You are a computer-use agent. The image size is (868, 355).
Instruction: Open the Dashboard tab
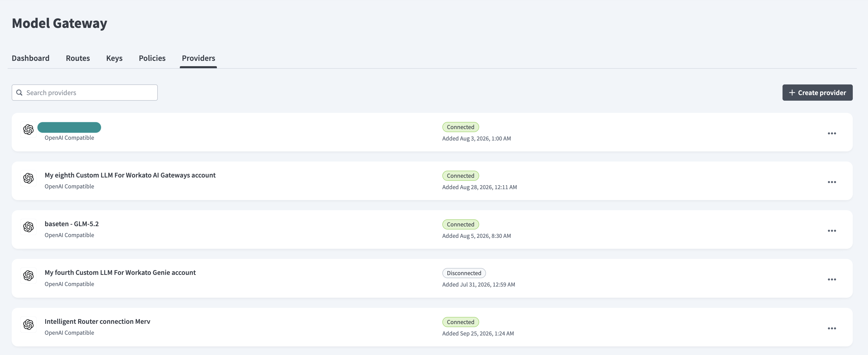tap(30, 58)
